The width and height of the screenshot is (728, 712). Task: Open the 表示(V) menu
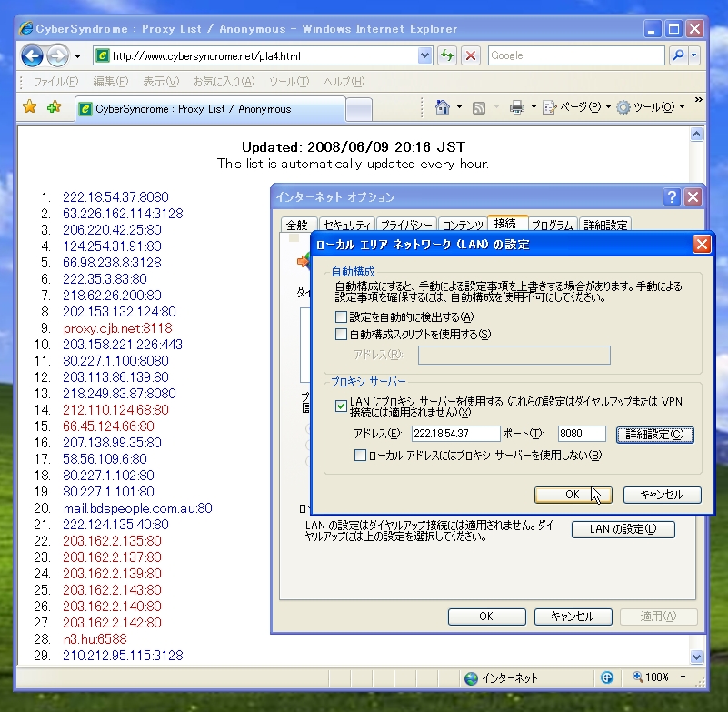pos(161,82)
